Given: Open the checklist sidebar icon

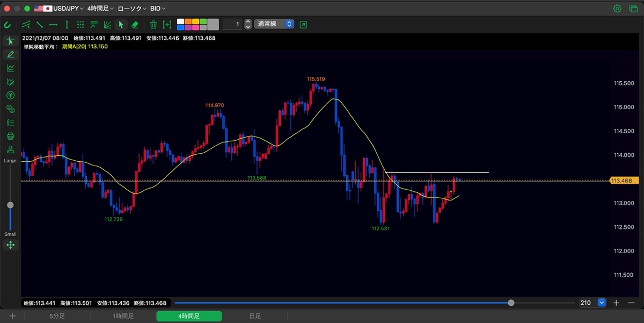Looking at the screenshot, I should (x=10, y=122).
